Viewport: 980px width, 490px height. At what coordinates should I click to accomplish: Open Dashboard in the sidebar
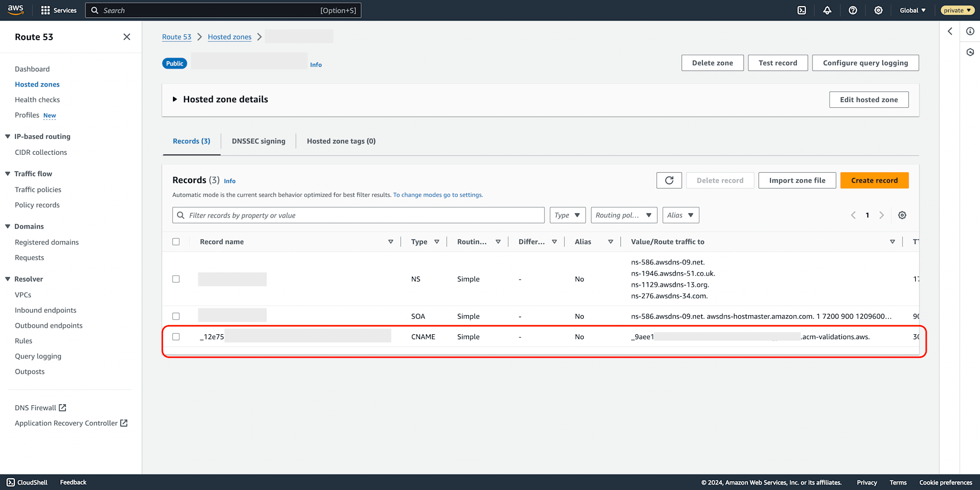[x=32, y=69]
